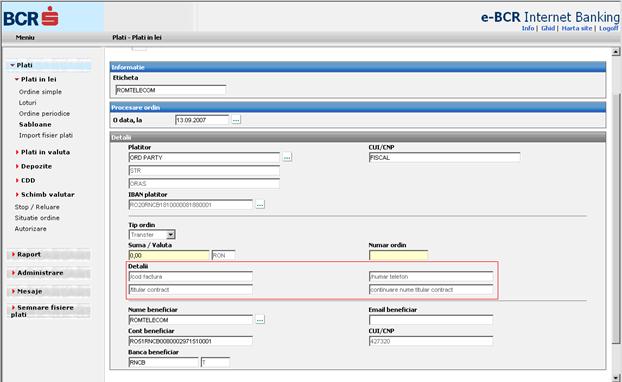Click the CUI/CNP field containing FISCAL
Viewport: 622px width, 382px height.
(x=444, y=157)
